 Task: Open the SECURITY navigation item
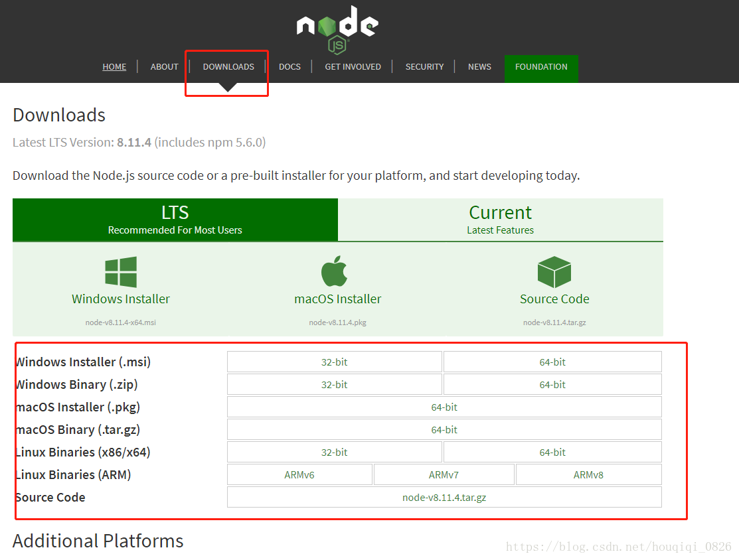click(425, 67)
